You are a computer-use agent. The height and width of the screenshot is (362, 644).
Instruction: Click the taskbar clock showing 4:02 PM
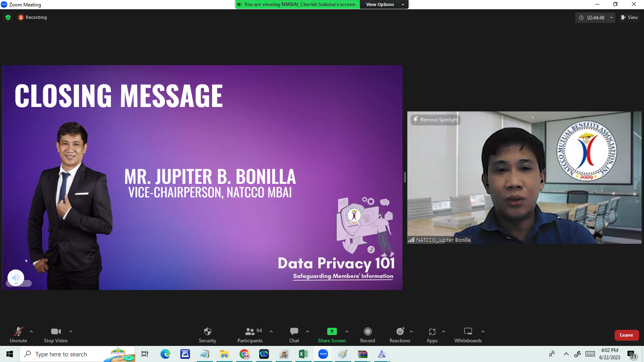coord(609,354)
